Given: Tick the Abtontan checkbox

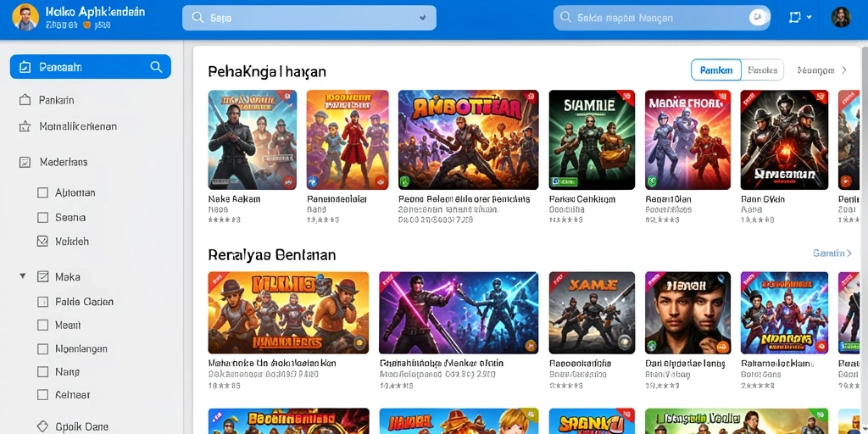Looking at the screenshot, I should tap(42, 192).
